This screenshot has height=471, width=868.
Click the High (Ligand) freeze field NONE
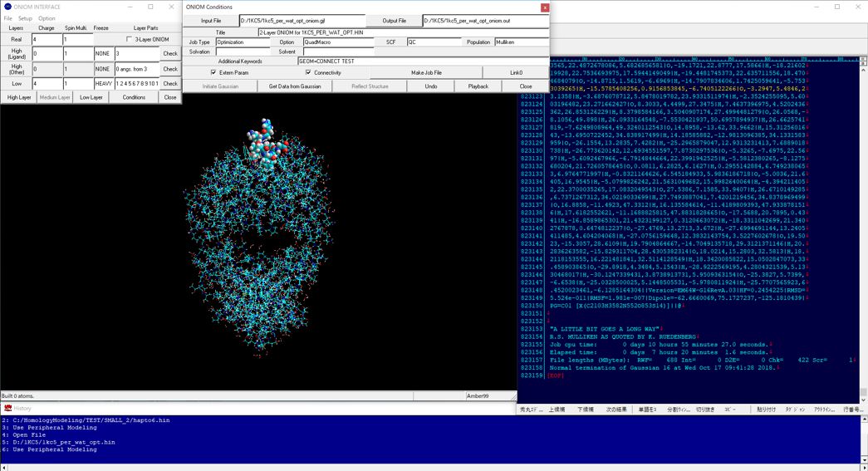(102, 54)
